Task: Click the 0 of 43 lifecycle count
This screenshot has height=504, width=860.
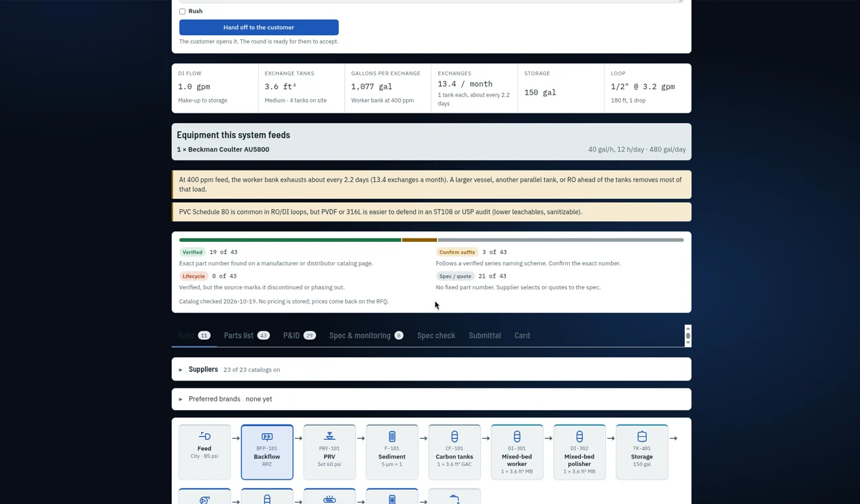Action: point(224,276)
